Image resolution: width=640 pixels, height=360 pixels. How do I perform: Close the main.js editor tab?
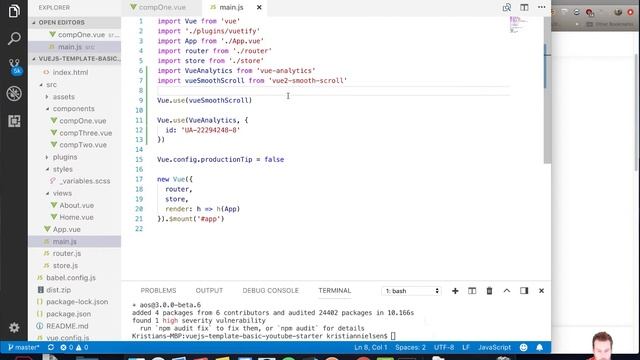259,7
